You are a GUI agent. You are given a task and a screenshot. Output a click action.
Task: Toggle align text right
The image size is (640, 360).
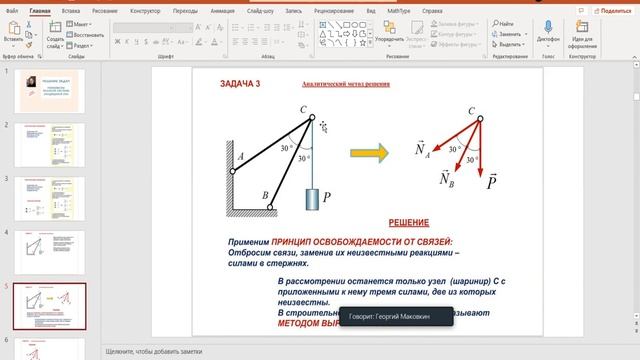pos(255,42)
